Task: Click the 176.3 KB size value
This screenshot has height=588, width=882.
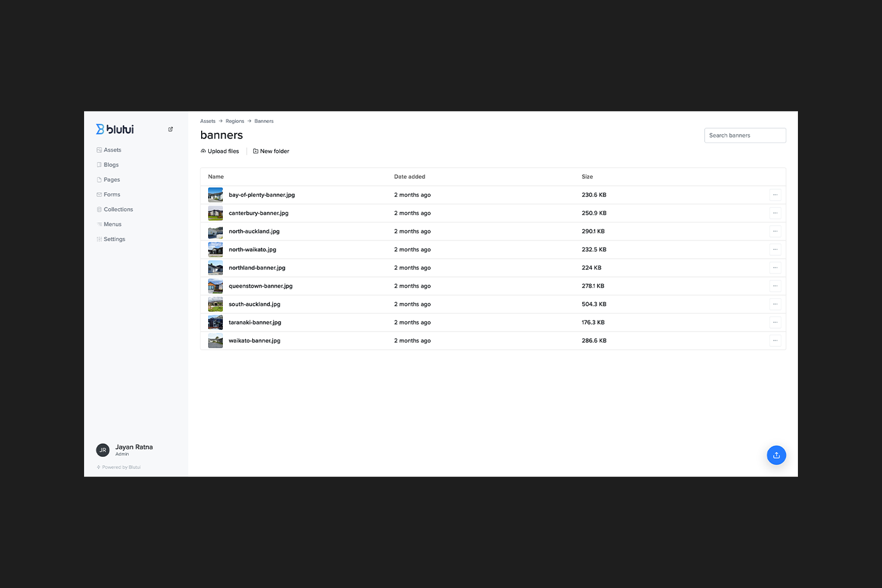Action: (x=593, y=322)
